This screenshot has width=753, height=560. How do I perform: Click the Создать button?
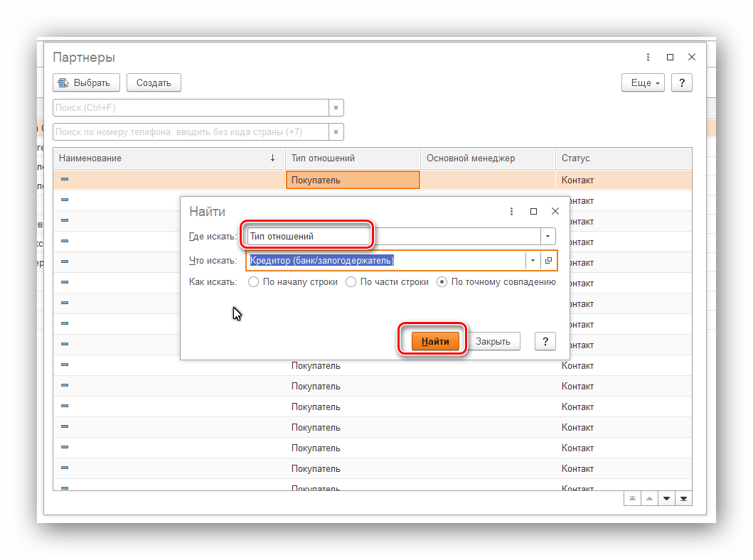click(x=154, y=82)
